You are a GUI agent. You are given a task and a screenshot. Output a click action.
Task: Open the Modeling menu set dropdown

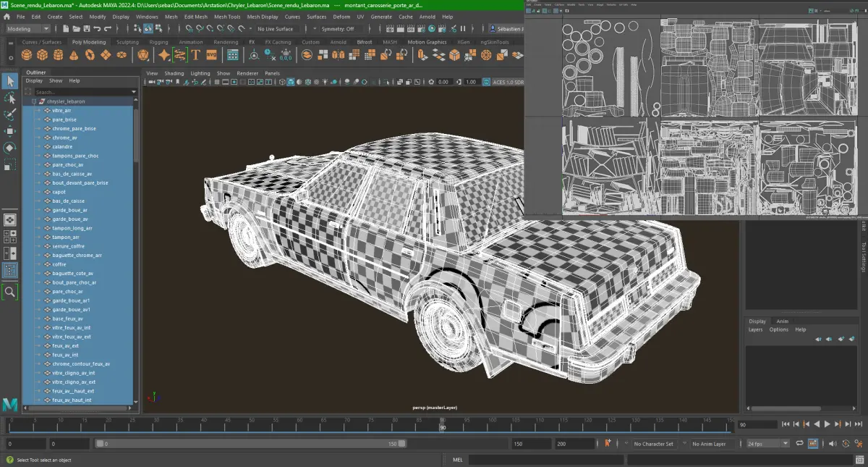[28, 29]
